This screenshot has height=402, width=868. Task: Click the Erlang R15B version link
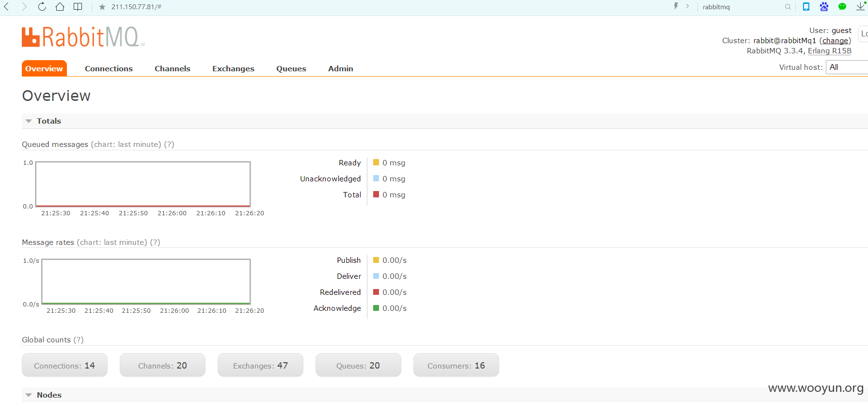pos(830,51)
